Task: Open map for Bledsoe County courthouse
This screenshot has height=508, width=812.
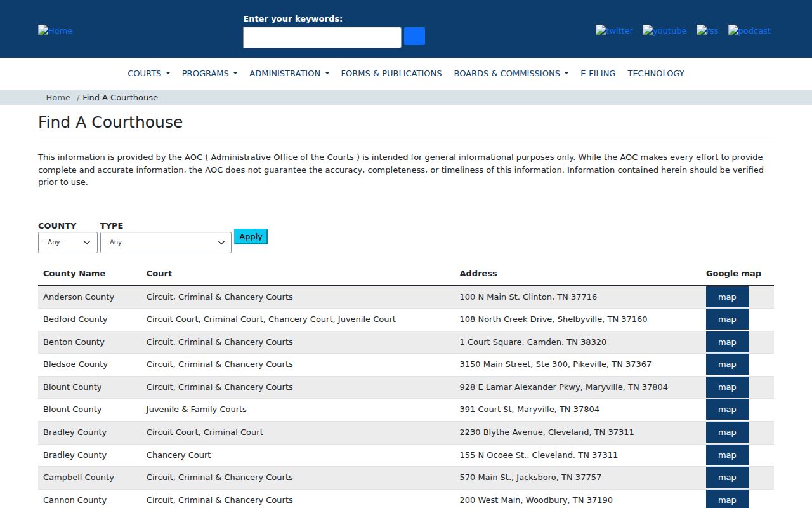Action: tap(727, 364)
